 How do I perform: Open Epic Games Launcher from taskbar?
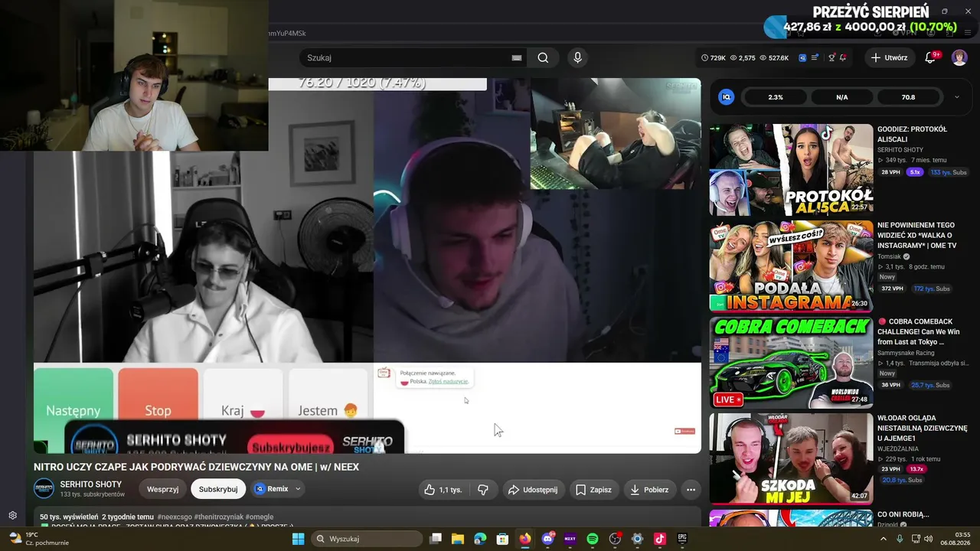[x=681, y=539]
